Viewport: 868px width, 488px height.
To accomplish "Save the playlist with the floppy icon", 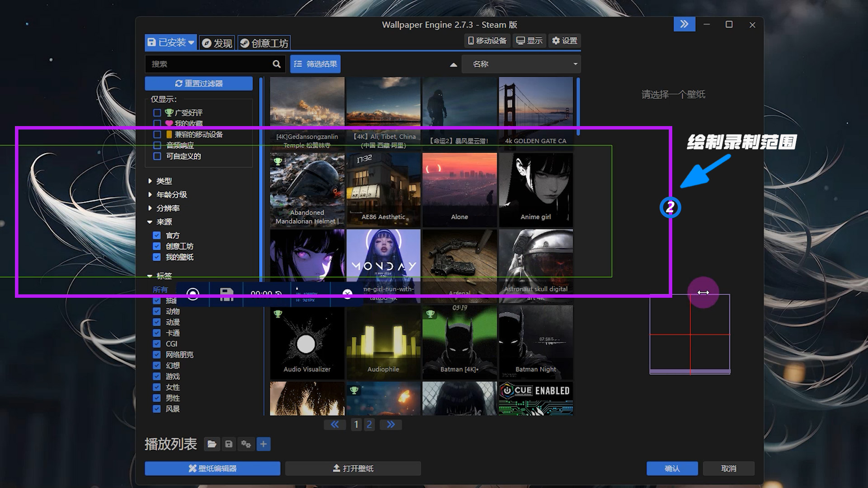I will click(x=229, y=444).
